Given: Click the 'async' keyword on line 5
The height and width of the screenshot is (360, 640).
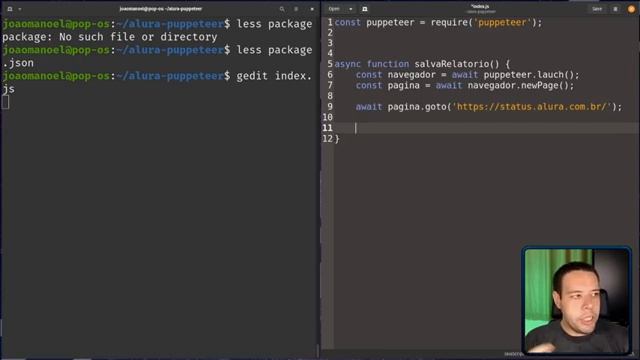Looking at the screenshot, I should (348, 64).
